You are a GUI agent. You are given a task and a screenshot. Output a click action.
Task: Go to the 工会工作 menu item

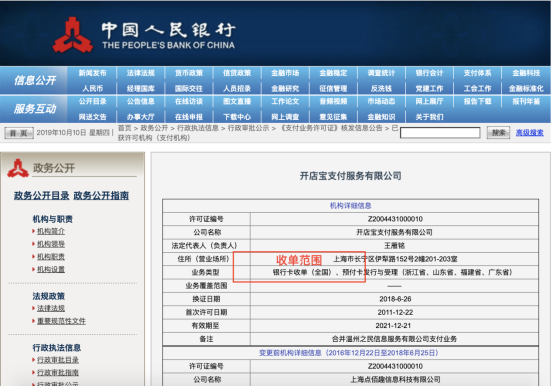[478, 89]
